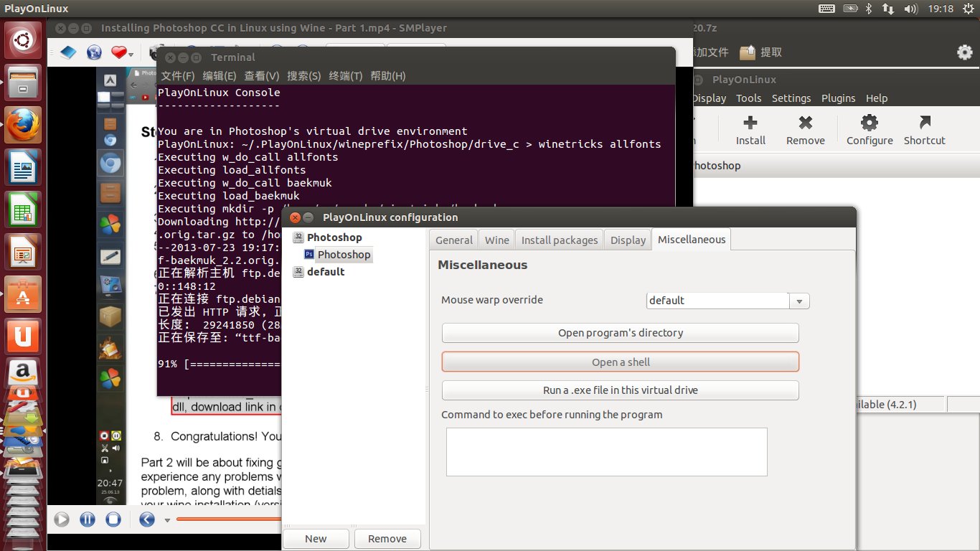Open the PlayOnLinux Settings menu
The height and width of the screenshot is (551, 980).
coord(791,98)
